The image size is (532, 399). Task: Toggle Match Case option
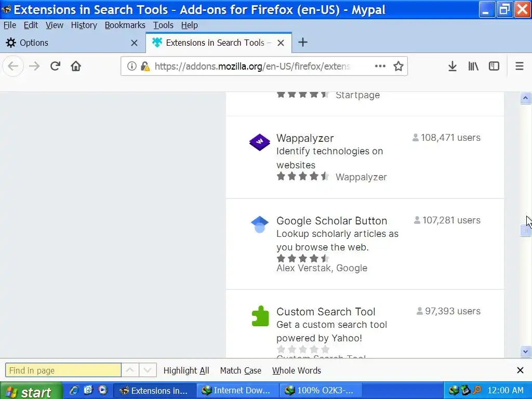(x=241, y=370)
